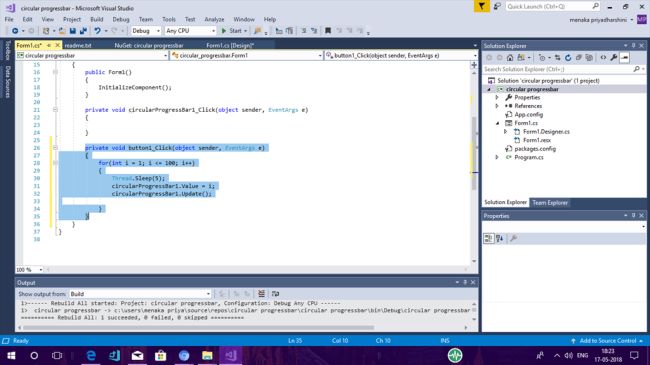The image size is (650, 365).
Task: Click the Pending Changes Filter icon
Action: pos(541,58)
